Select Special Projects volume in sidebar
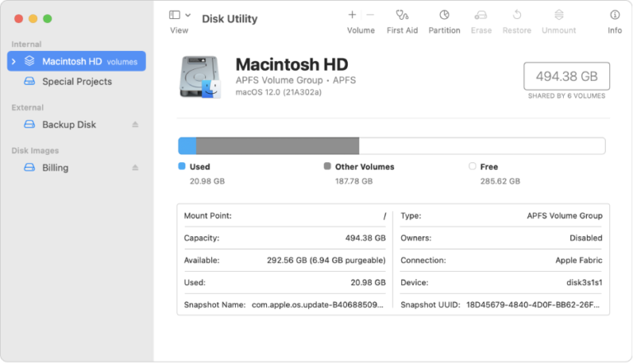The height and width of the screenshot is (364, 633). tap(77, 82)
